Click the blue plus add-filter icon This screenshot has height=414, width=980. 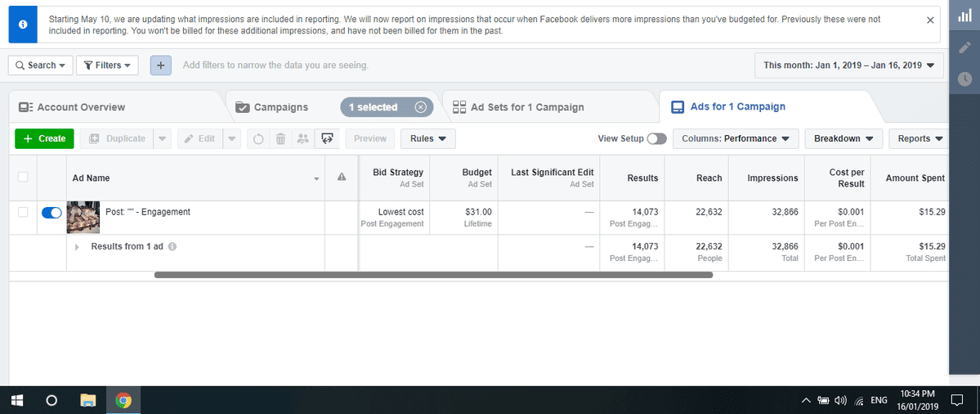click(161, 65)
